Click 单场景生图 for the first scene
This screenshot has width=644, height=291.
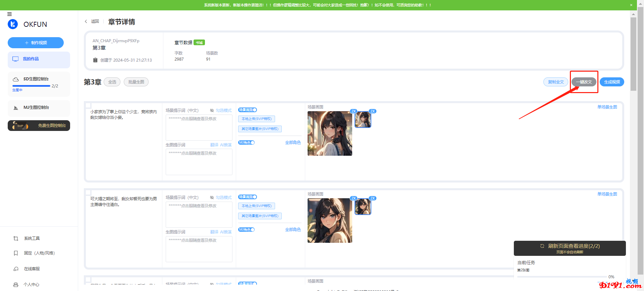(x=607, y=107)
